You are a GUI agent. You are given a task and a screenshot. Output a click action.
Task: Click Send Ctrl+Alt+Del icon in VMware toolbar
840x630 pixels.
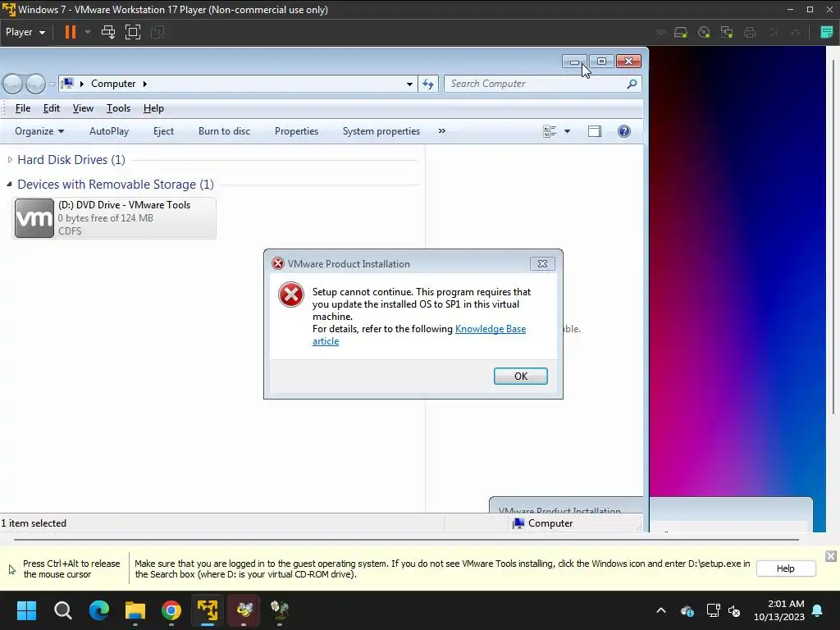coord(108,32)
